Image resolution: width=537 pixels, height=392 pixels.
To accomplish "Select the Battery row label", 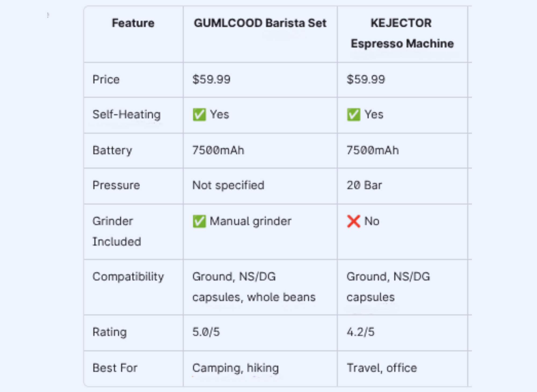I will (x=112, y=150).
